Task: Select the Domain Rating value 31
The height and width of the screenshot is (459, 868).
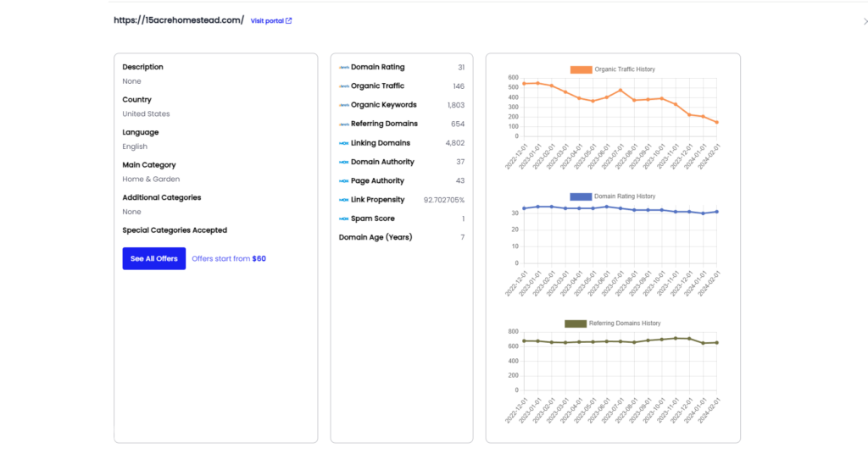Action: [461, 68]
